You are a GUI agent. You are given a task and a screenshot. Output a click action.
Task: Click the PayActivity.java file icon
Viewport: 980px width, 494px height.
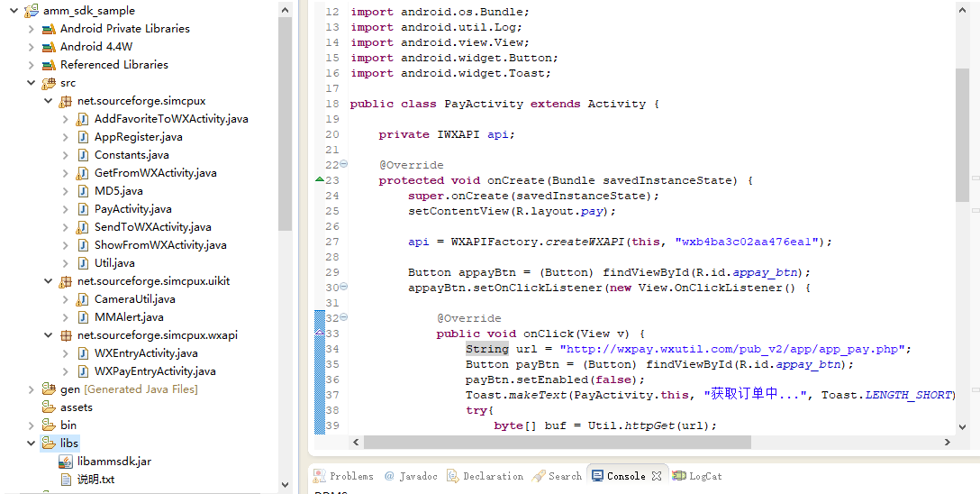click(83, 209)
